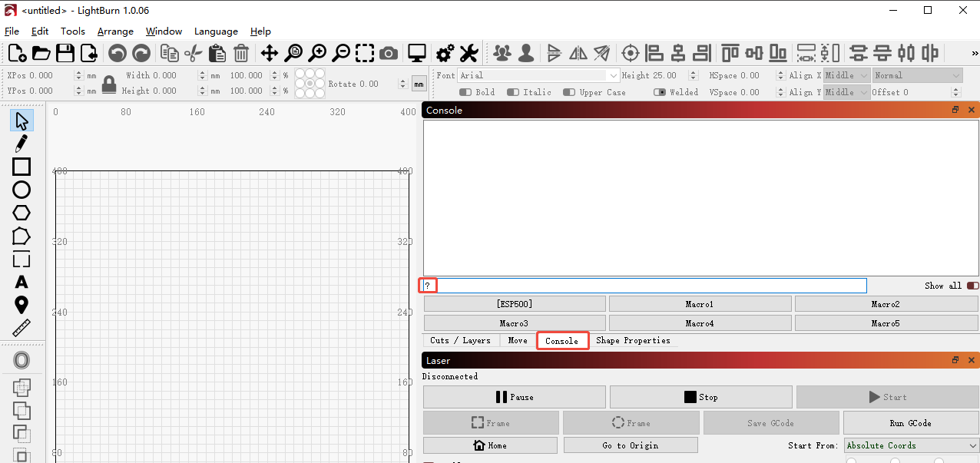Switch to the Cuts / Layers tab

460,340
